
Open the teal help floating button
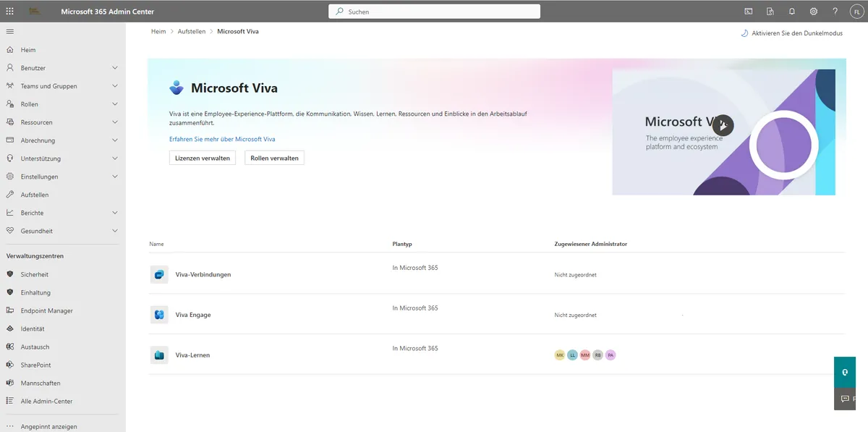click(845, 371)
